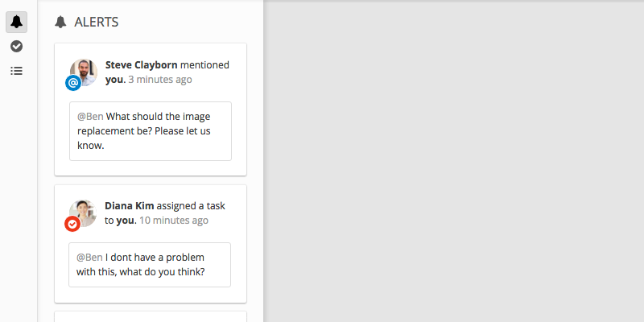Click the partially visible third alert card

[x=151, y=316]
